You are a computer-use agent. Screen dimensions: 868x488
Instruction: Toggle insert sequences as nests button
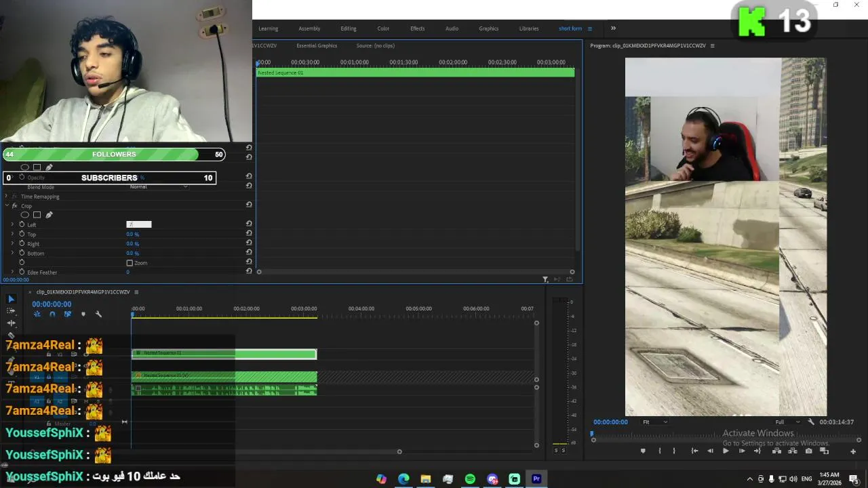[x=37, y=314]
